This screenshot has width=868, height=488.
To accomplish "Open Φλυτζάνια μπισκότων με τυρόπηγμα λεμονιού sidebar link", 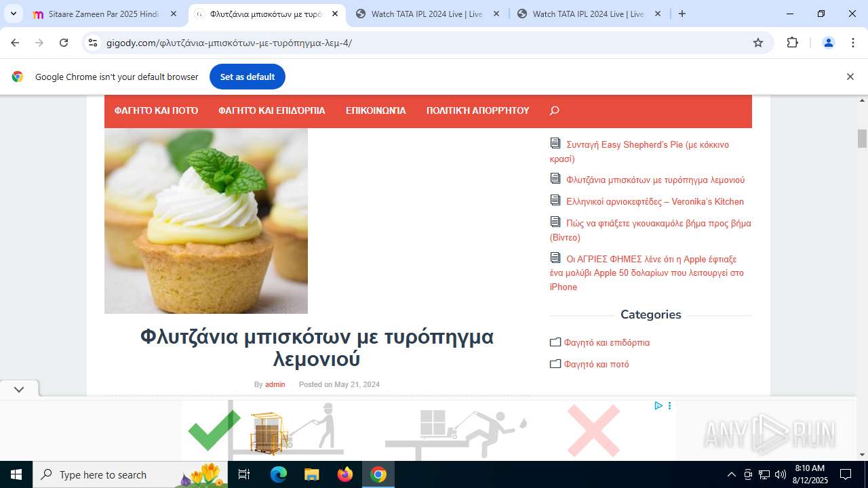I will [655, 180].
